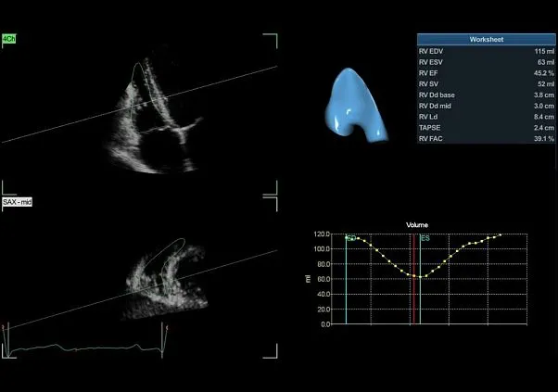
Task: Click the ES marker on volume graph
Action: pos(425,238)
